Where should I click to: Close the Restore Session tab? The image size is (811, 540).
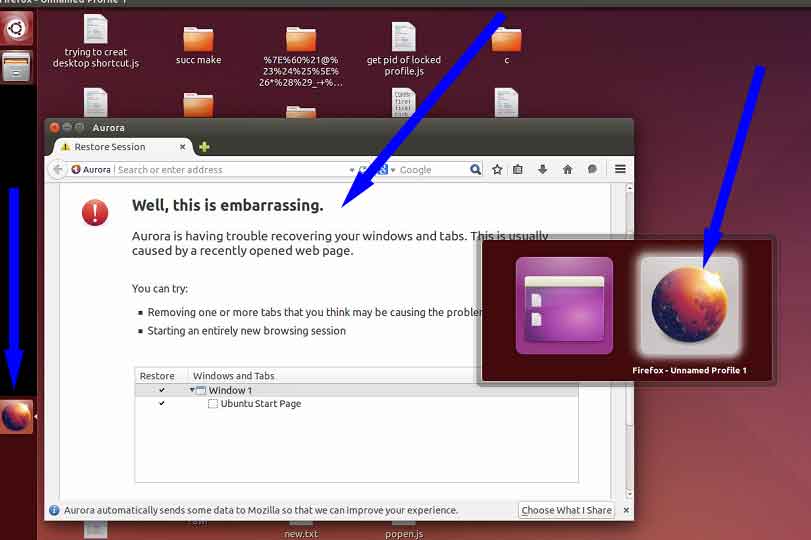[183, 147]
